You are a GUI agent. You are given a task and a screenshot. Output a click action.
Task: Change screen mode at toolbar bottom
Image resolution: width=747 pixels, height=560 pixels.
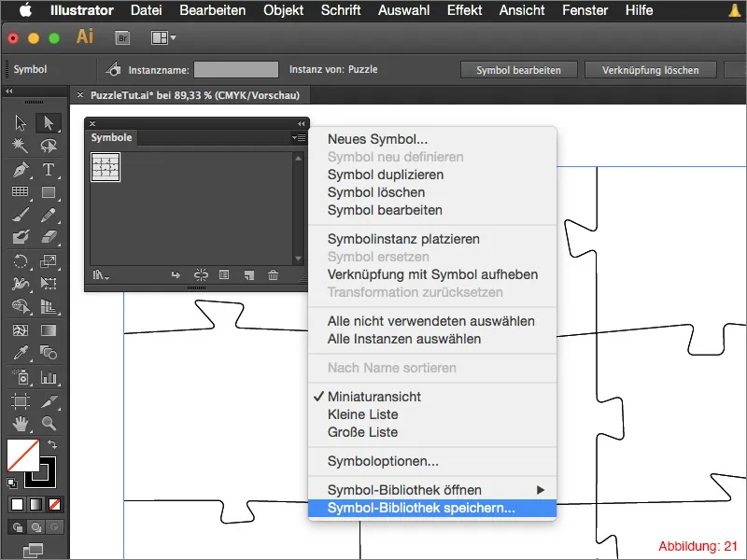[34, 551]
